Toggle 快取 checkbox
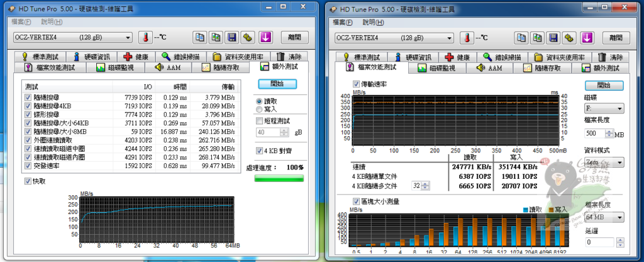This screenshot has width=644, height=262. [x=28, y=181]
